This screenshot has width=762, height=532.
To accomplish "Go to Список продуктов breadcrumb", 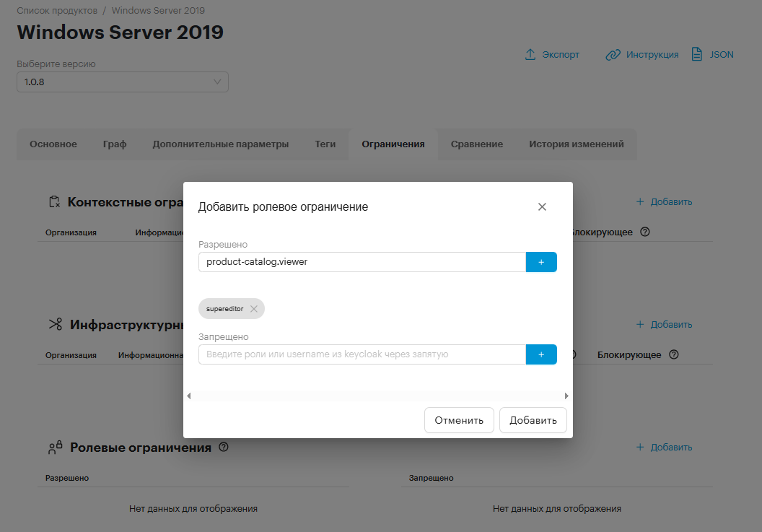I will tap(57, 11).
